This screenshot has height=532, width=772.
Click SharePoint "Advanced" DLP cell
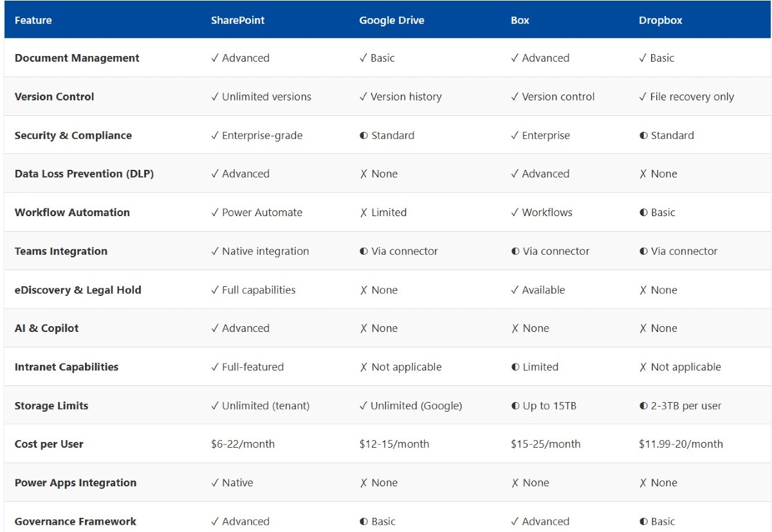(x=240, y=174)
